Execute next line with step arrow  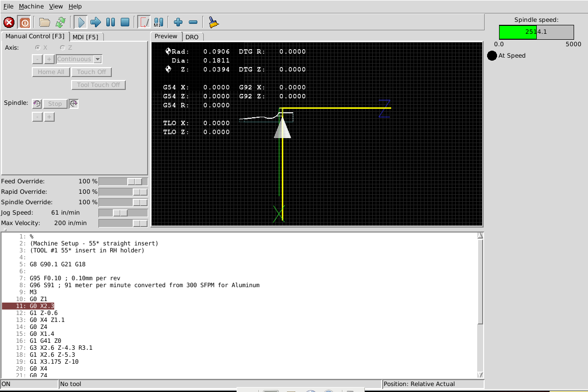point(95,22)
